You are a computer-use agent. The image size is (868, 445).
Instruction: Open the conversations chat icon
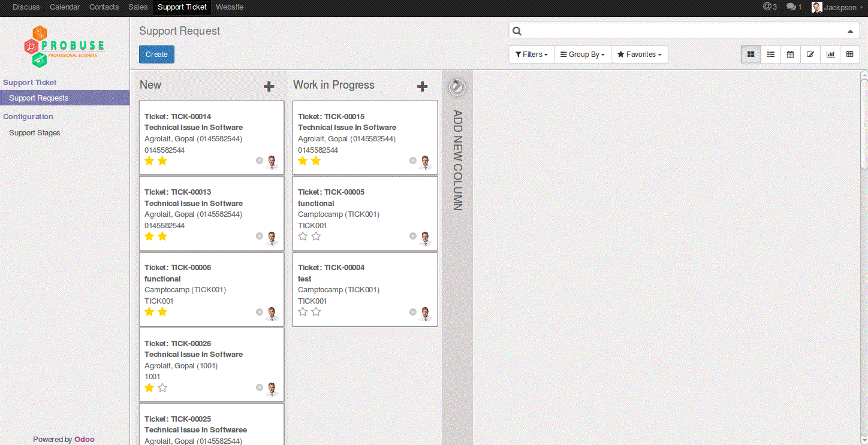pos(794,7)
